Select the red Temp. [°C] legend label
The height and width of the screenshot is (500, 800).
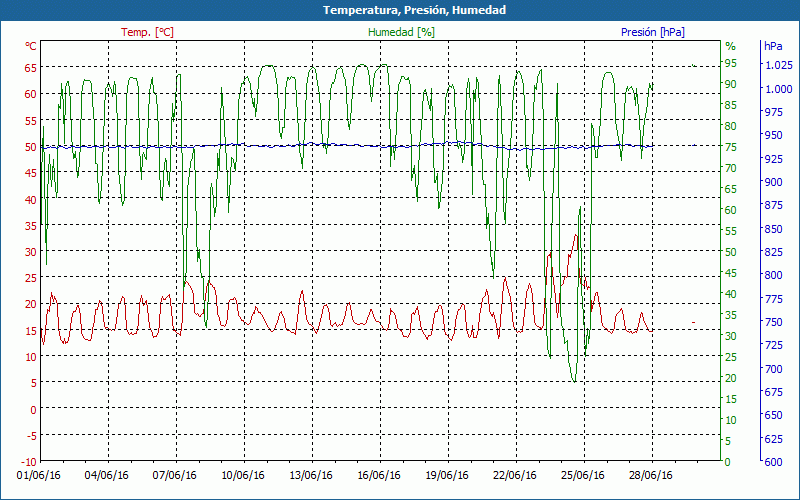[147, 32]
